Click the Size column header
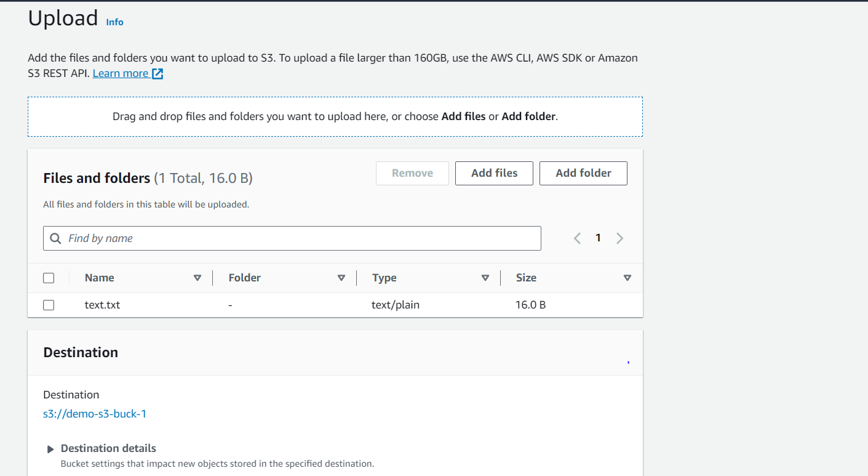The width and height of the screenshot is (868, 476). coord(526,278)
